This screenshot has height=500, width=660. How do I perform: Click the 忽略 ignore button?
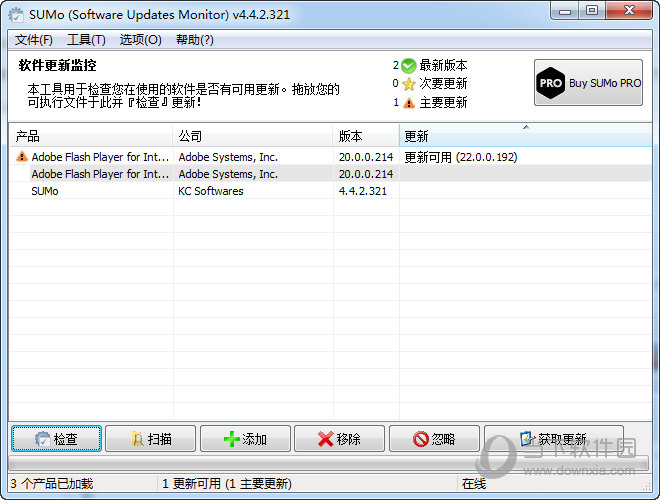point(434,439)
